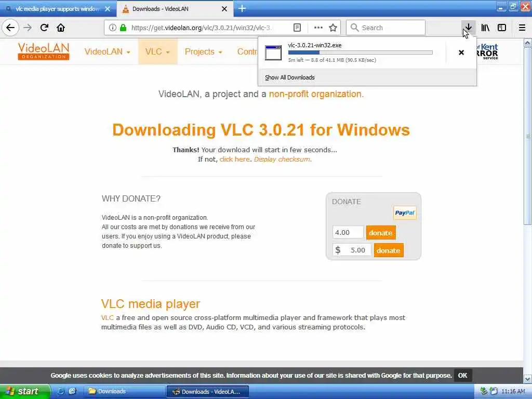The image size is (532, 399).
Task: Click the clock showing 11:16 AM
Action: point(513,392)
